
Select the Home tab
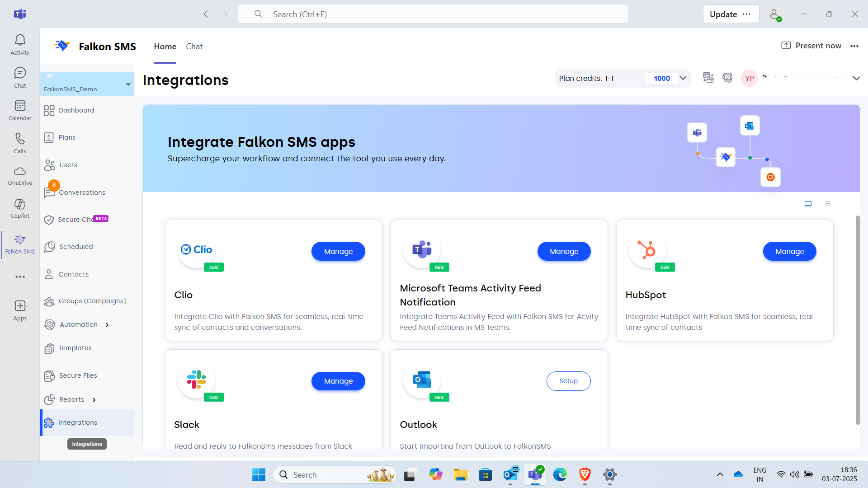point(165,47)
